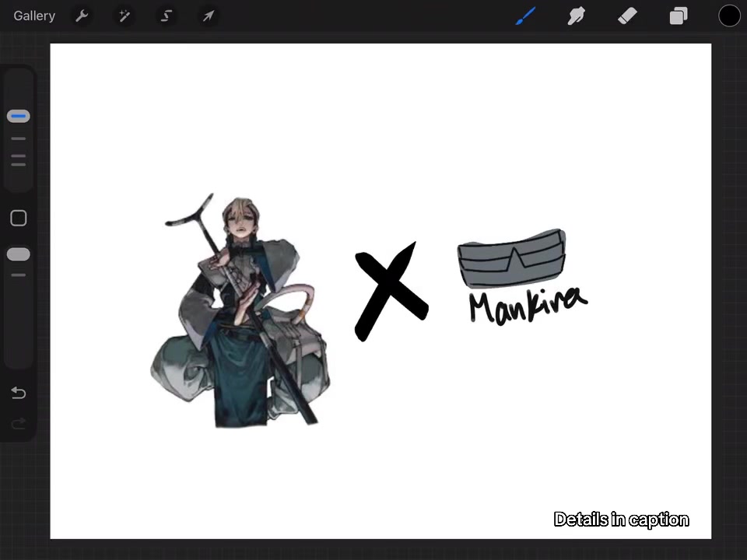Image resolution: width=747 pixels, height=560 pixels.
Task: Tap the black X drawn on canvas
Action: pyautogui.click(x=391, y=292)
